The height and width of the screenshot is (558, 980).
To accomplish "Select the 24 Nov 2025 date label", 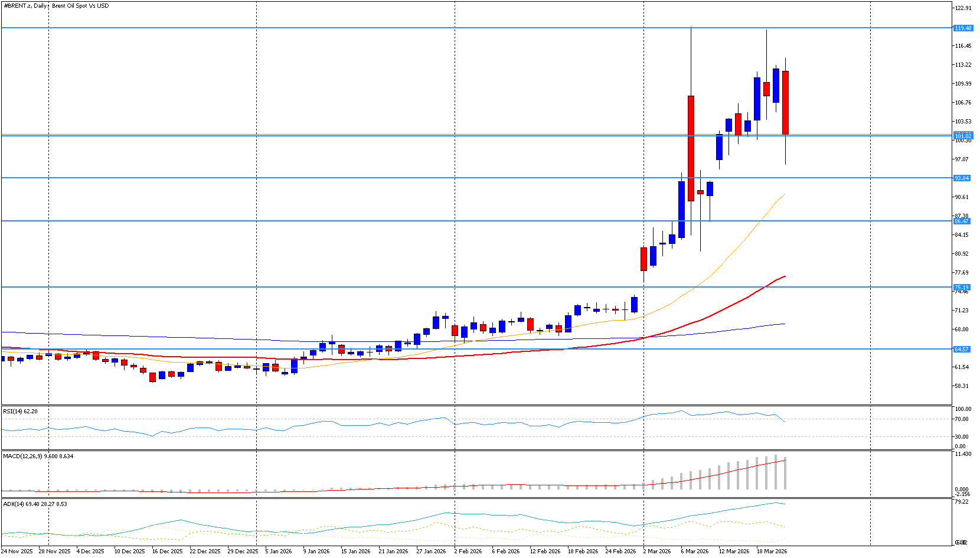I will click(17, 551).
